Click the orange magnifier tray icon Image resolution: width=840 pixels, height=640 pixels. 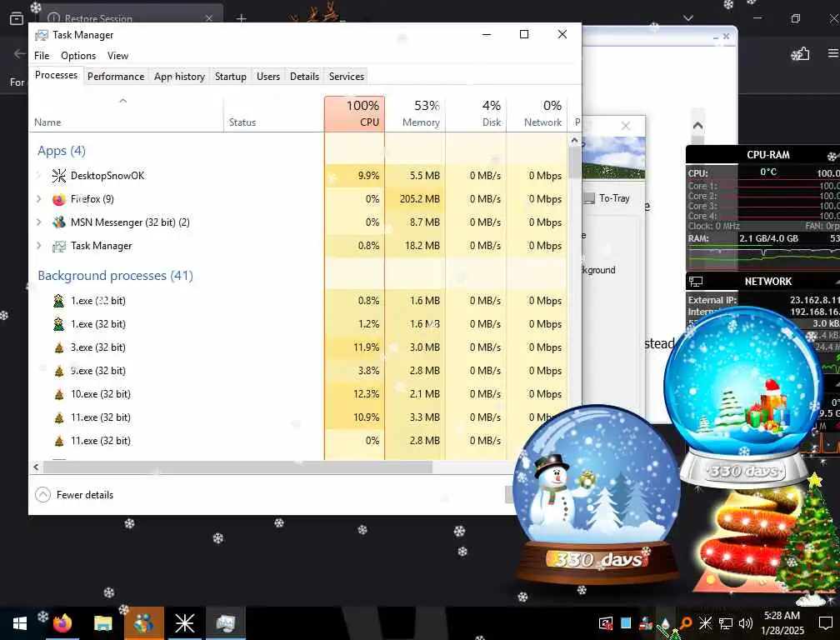686,622
